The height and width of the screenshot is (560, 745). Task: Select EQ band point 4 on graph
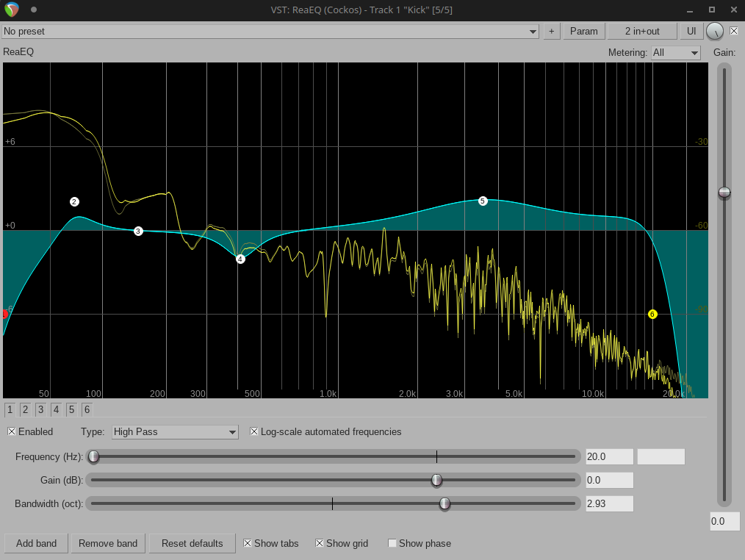point(240,259)
